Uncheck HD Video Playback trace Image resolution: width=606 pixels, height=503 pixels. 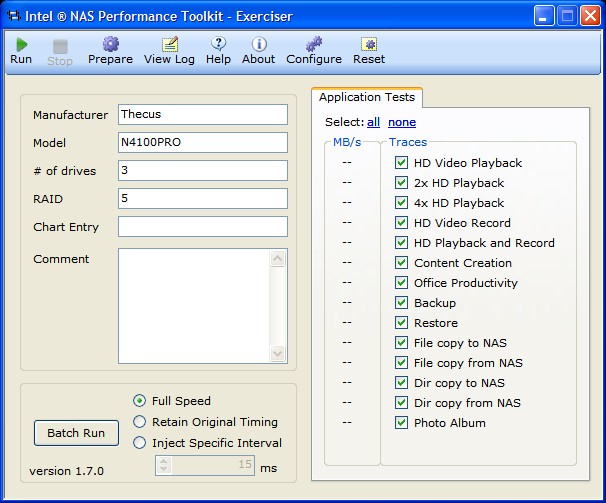coord(401,162)
